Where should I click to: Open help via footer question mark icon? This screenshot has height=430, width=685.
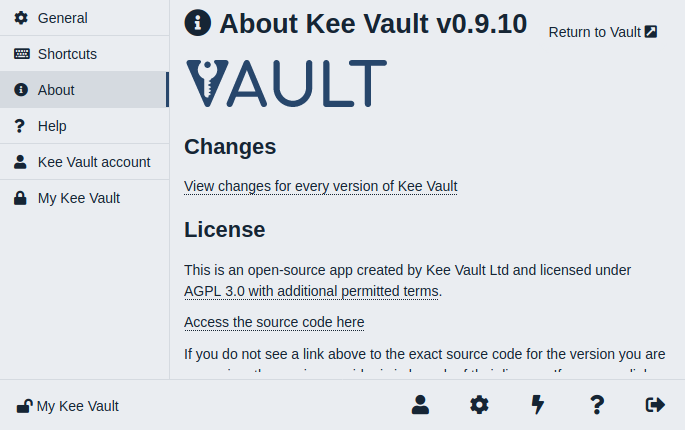(x=597, y=405)
